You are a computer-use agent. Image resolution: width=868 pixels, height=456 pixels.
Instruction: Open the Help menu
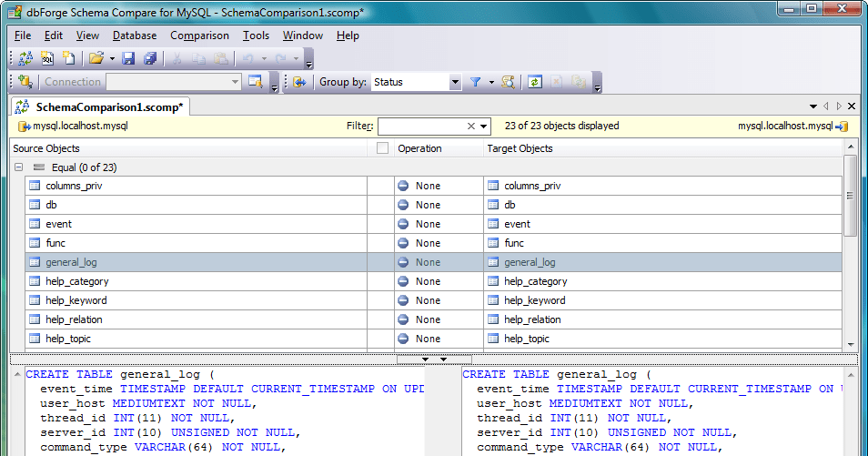[348, 35]
